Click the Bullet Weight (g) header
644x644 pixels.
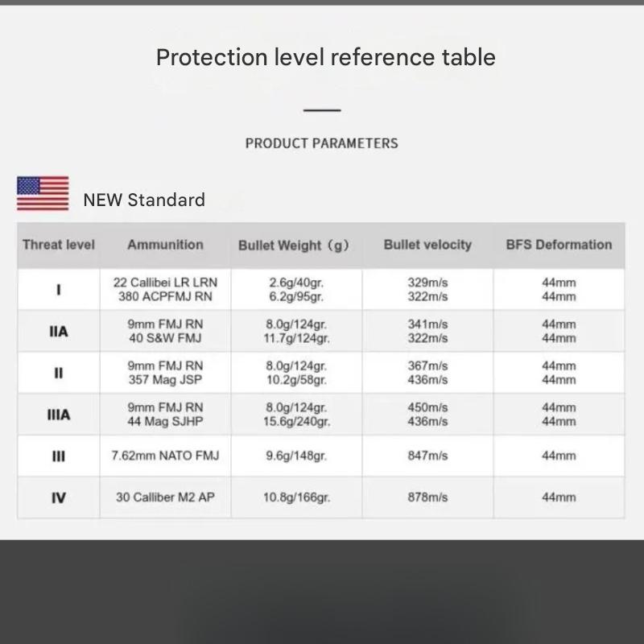[296, 246]
